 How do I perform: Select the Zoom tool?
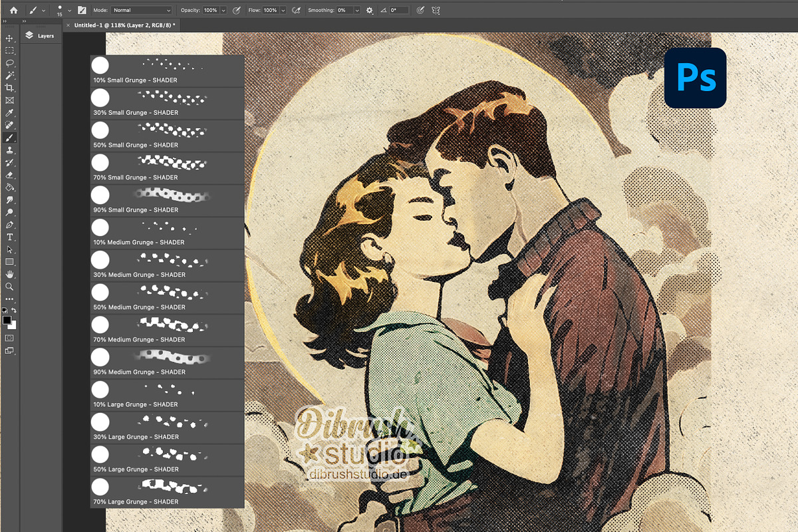click(x=9, y=287)
